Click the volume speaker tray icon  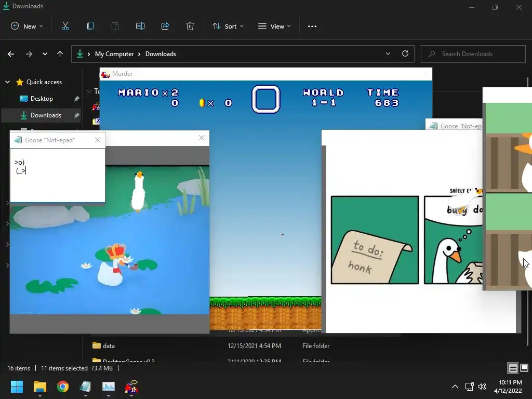pos(482,387)
